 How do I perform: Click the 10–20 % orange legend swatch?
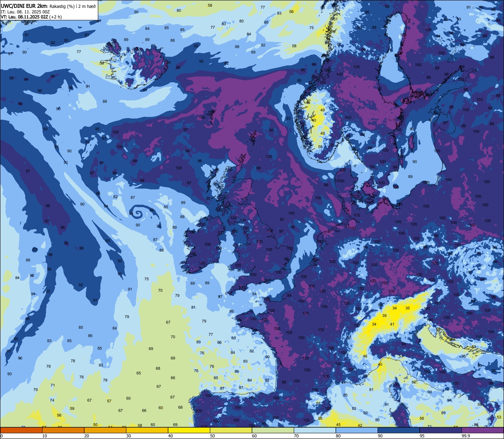pyautogui.click(x=63, y=430)
